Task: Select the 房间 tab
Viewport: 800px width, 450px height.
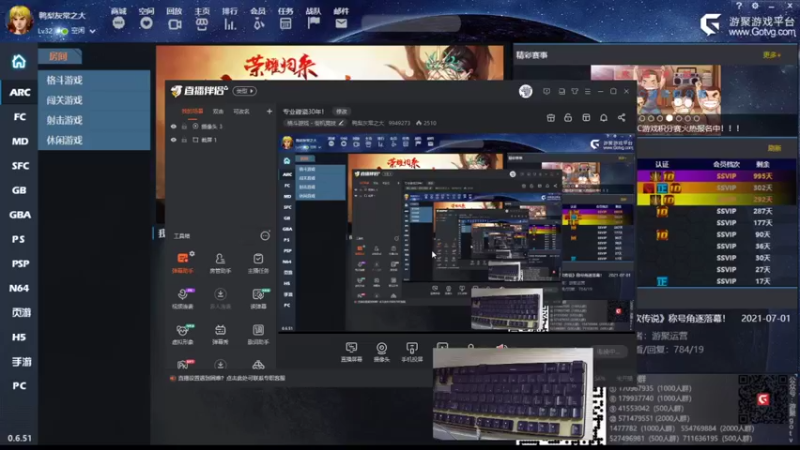Action: 59,57
